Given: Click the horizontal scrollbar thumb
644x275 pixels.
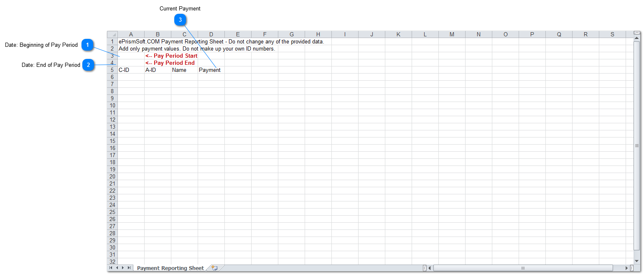Looking at the screenshot, I should pos(523,268).
